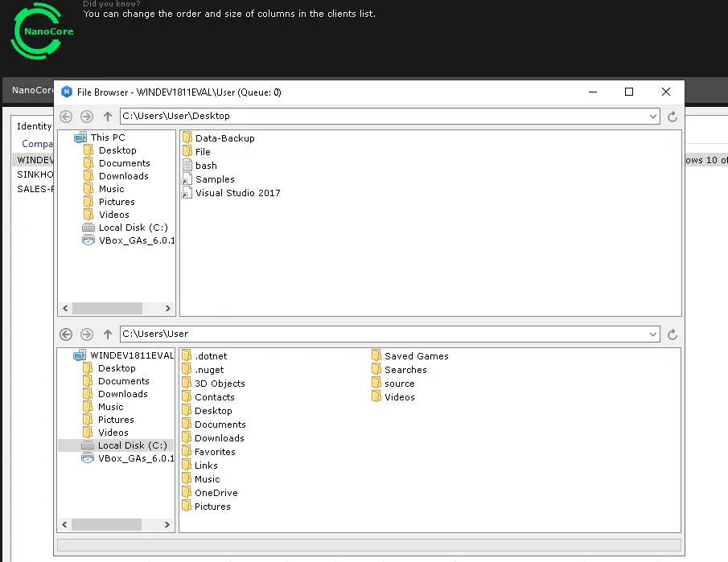Viewport: 728px width, 562px height.
Task: Click the forward arrow in the lower pane
Action: (x=87, y=334)
